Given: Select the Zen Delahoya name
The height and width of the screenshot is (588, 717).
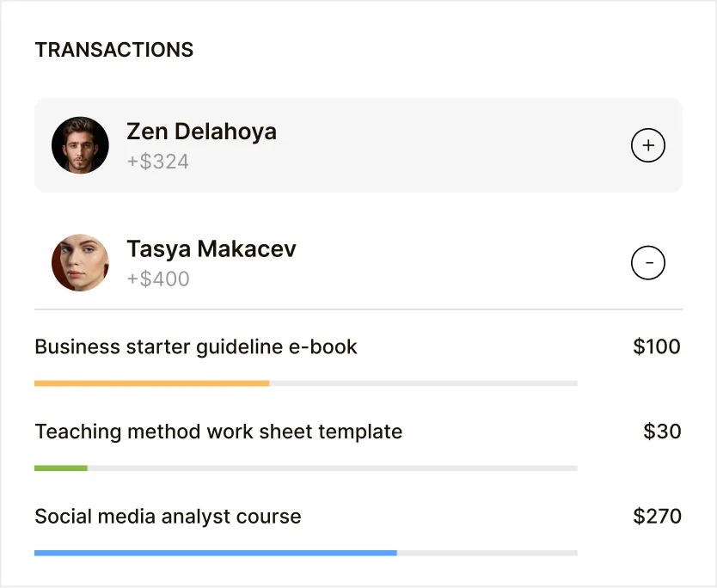Looking at the screenshot, I should [201, 132].
